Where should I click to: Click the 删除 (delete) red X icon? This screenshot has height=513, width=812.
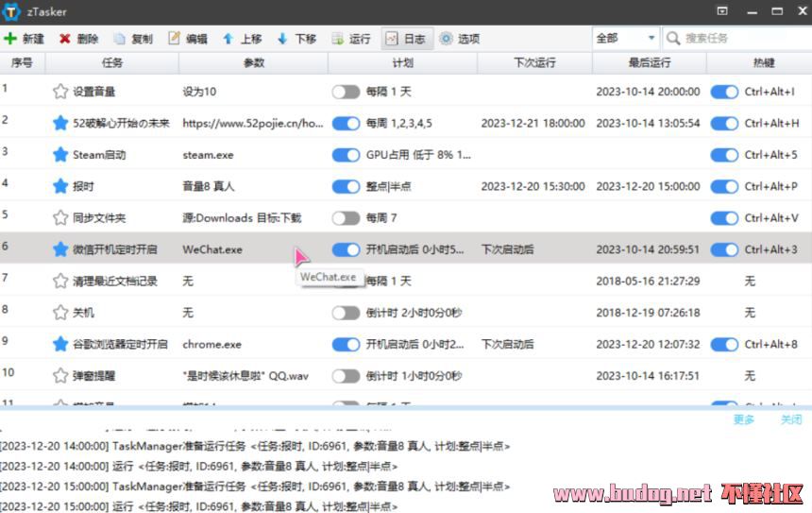pyautogui.click(x=65, y=39)
